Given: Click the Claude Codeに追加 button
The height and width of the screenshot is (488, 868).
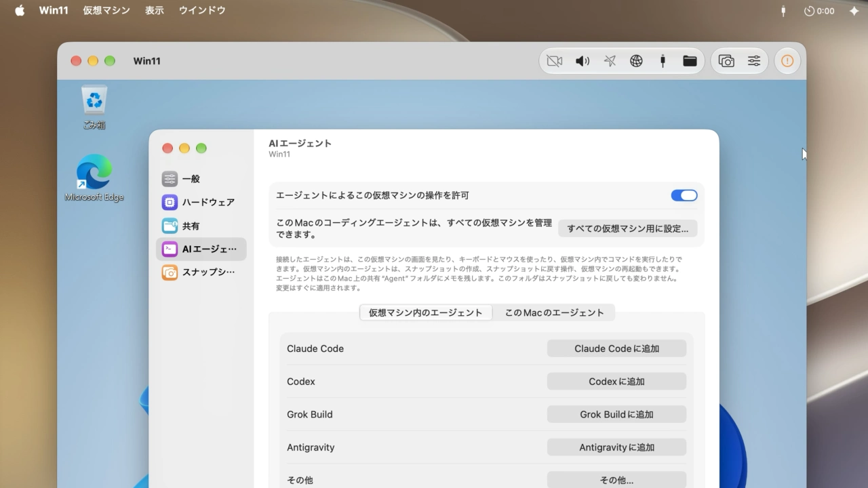Looking at the screenshot, I should (616, 348).
